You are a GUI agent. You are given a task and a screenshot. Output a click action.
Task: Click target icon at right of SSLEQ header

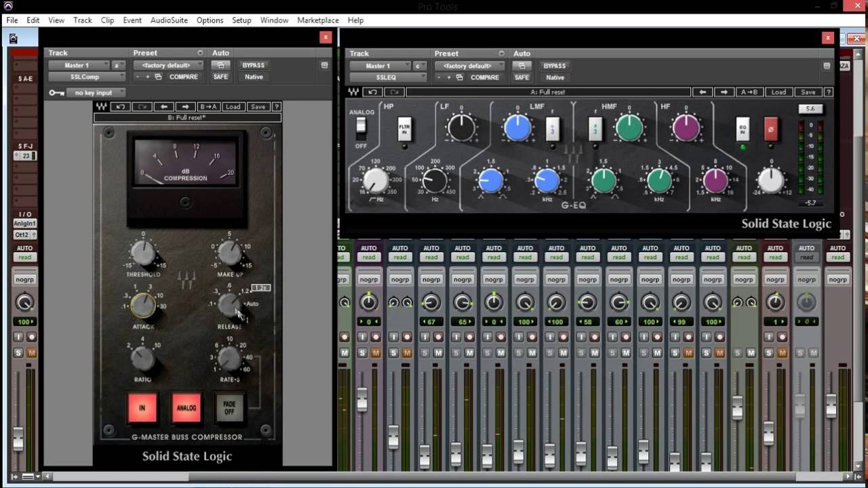point(827,66)
